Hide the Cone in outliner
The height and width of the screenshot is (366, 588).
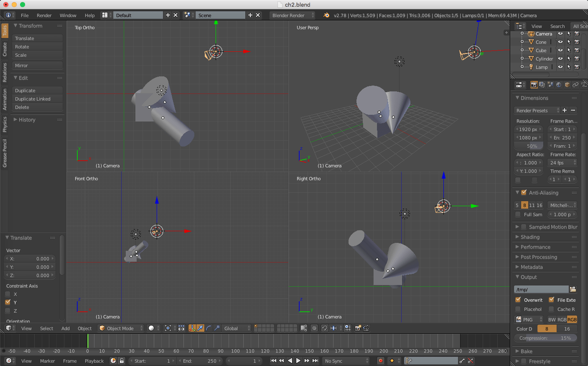[560, 42]
